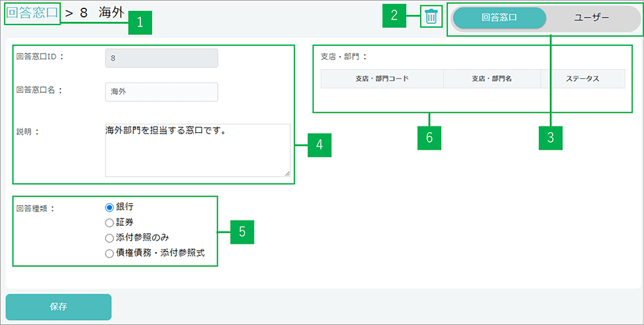Image resolution: width=644 pixels, height=325 pixels.
Task: Click the 回答窓口 breadcrumb link
Action: click(33, 14)
